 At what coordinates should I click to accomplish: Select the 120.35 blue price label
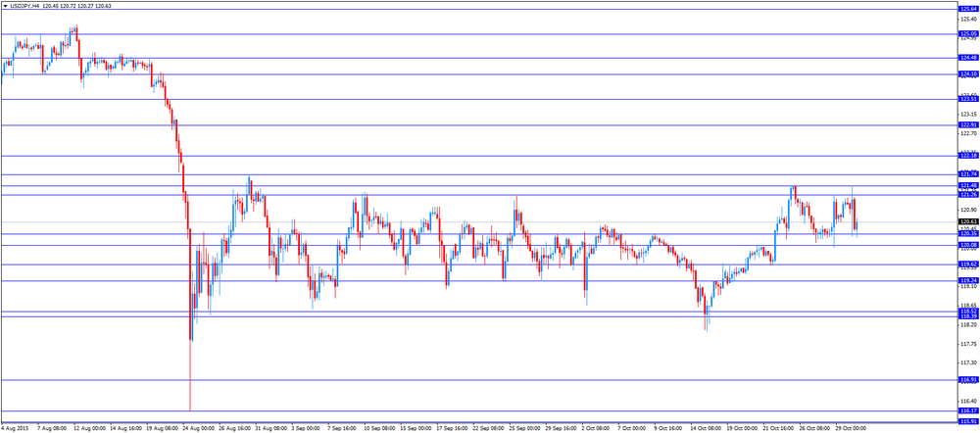pyautogui.click(x=968, y=234)
